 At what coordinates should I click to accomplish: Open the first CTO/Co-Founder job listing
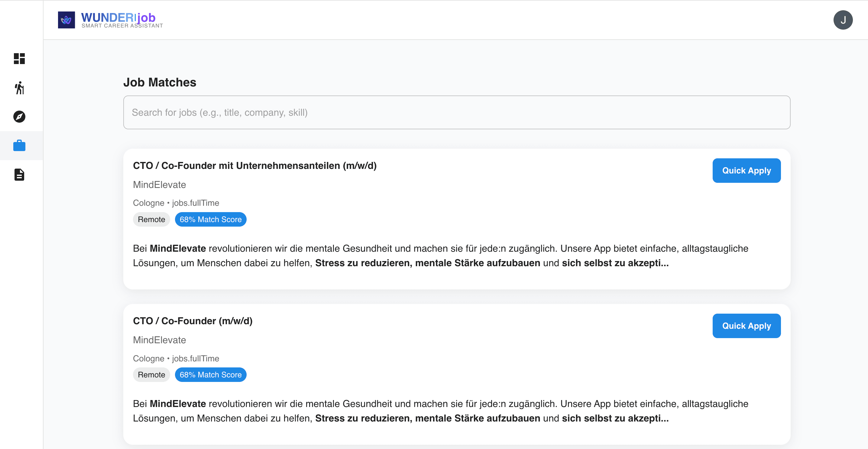(255, 165)
